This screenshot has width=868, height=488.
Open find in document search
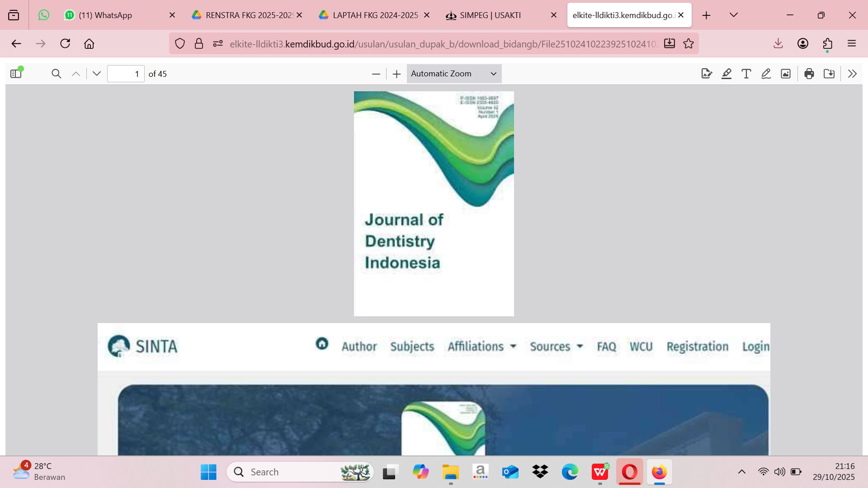click(x=56, y=74)
